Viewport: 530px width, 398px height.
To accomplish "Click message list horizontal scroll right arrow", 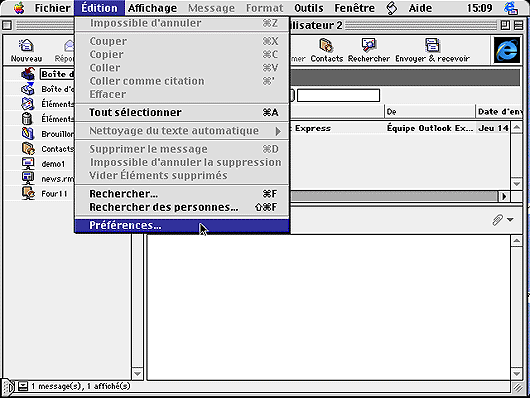I will [504, 196].
